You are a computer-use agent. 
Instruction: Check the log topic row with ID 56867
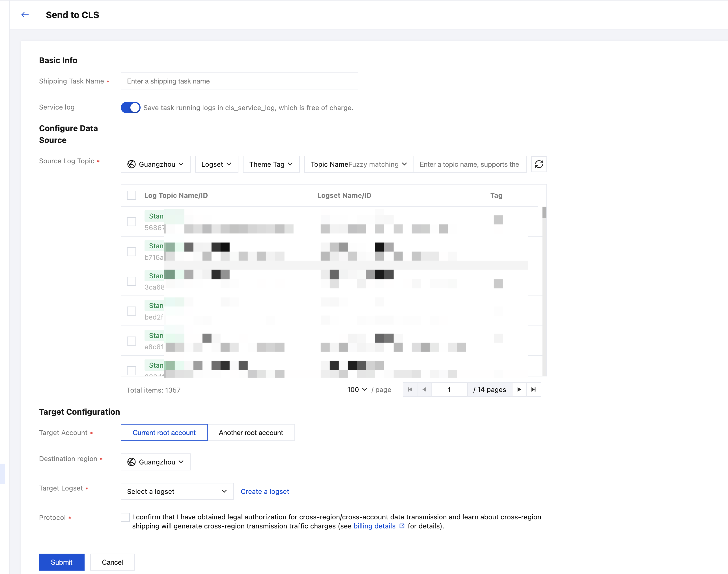131,221
